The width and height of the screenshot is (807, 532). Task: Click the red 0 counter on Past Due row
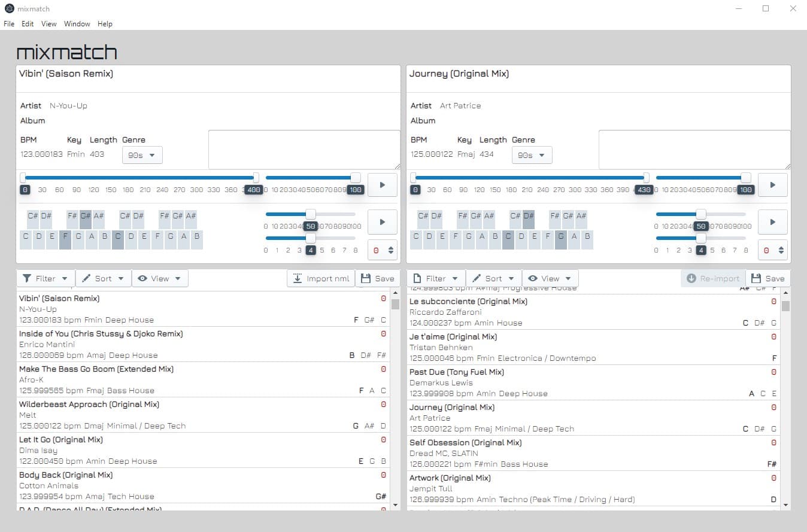tap(774, 372)
